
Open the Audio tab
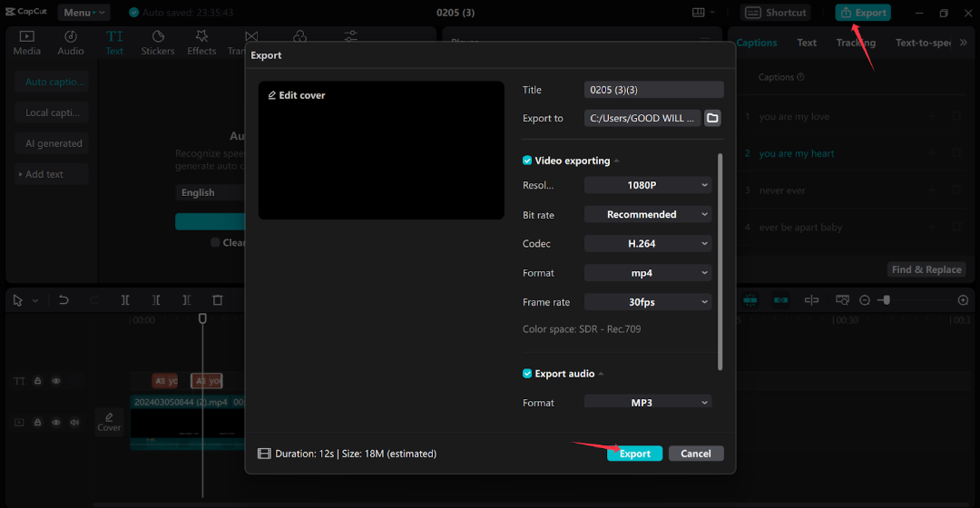[71, 44]
